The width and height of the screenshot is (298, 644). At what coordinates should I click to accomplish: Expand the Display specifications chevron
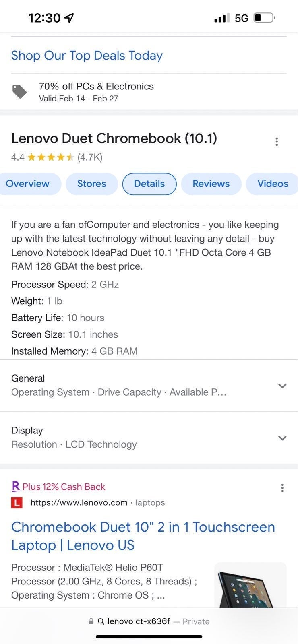[x=282, y=438]
